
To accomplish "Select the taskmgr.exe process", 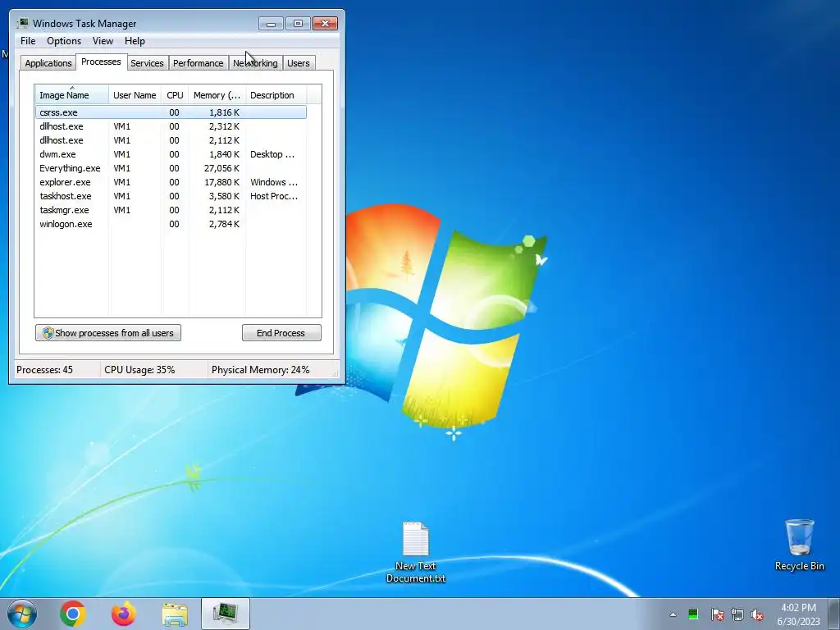I will tap(171, 210).
